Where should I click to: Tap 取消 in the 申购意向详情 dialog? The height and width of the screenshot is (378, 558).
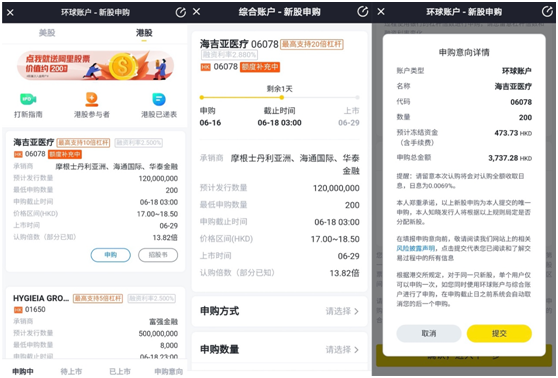(429, 334)
